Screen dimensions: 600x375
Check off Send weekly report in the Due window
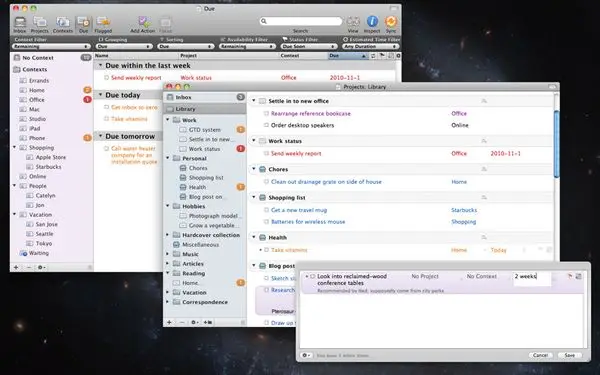(107, 78)
